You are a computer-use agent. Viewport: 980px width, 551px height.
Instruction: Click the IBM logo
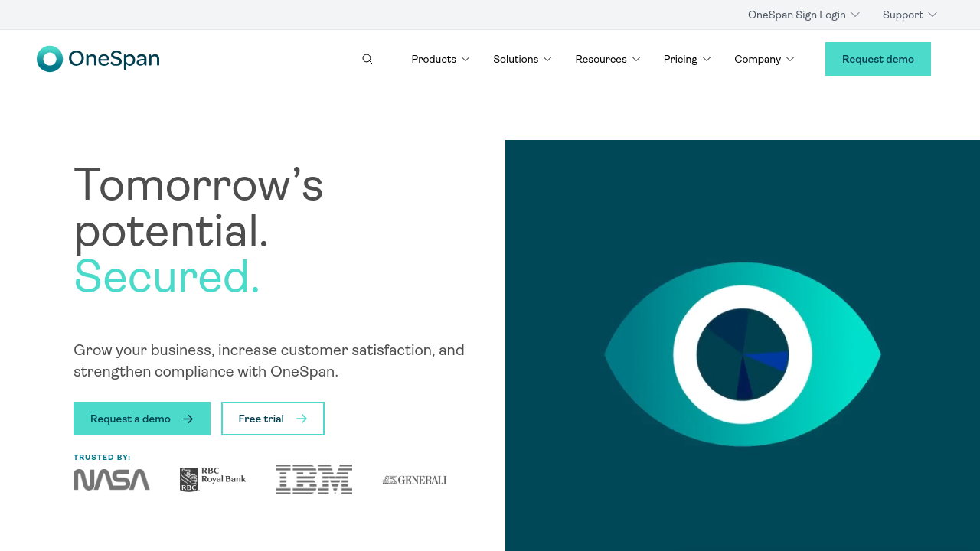[314, 480]
